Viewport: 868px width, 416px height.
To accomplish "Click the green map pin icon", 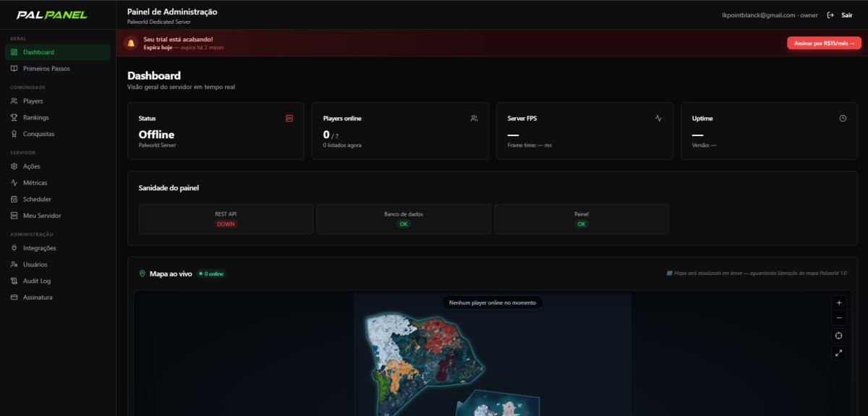I will click(142, 274).
